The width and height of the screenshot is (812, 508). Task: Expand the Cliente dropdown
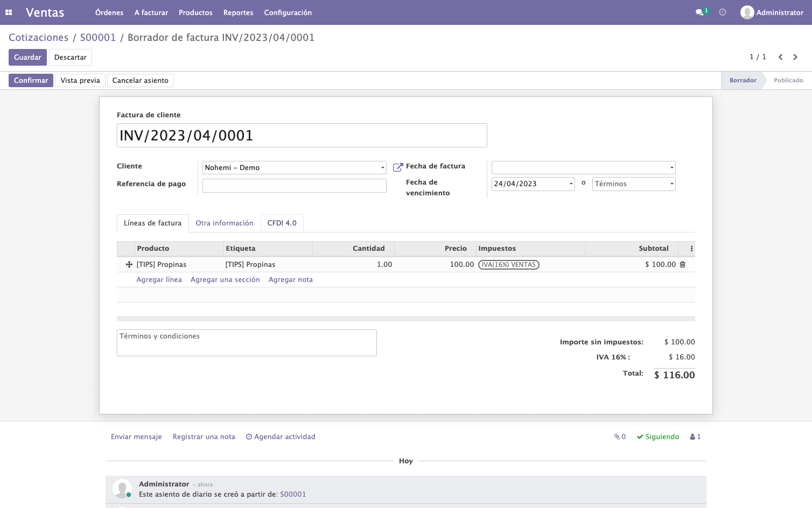[383, 168]
